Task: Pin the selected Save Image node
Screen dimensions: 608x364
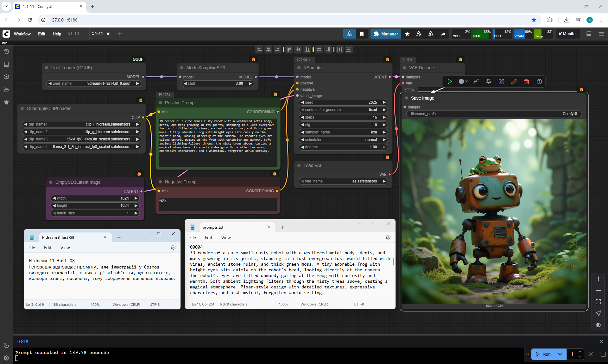Action: (x=489, y=82)
